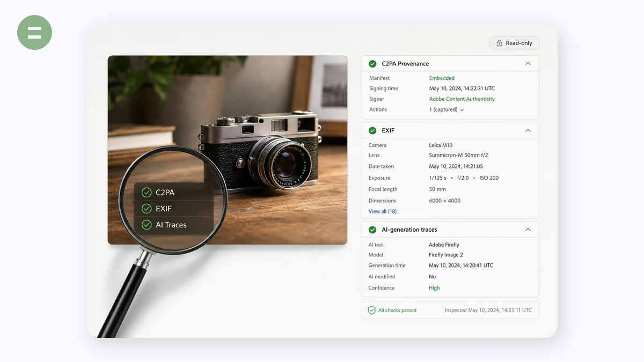Click the C2PA Provenance green checkmark icon
Viewport: 644px width, 362px height.
(372, 64)
